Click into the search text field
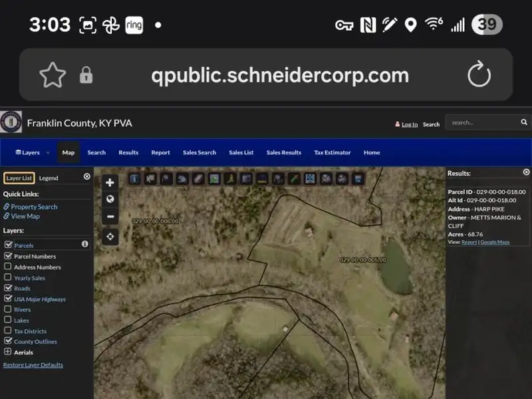532x399 pixels. (481, 122)
